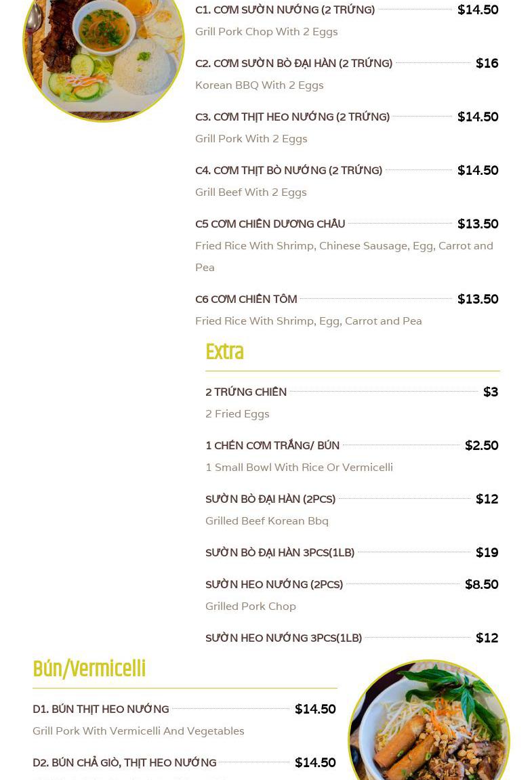Click the Bún/Vermicelli section heading
This screenshot has width=532, height=780.
pos(89,670)
